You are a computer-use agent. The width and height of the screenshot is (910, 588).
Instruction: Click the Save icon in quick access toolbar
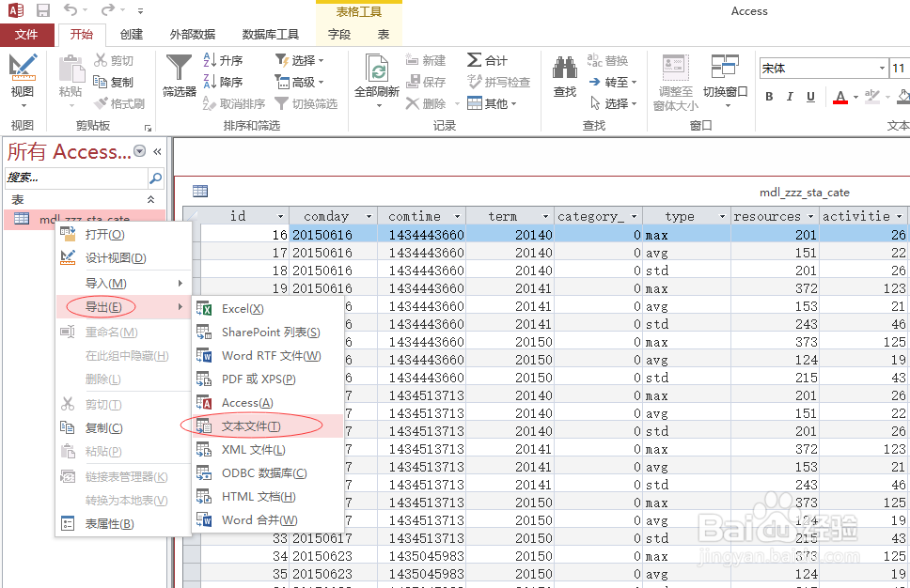(x=42, y=10)
